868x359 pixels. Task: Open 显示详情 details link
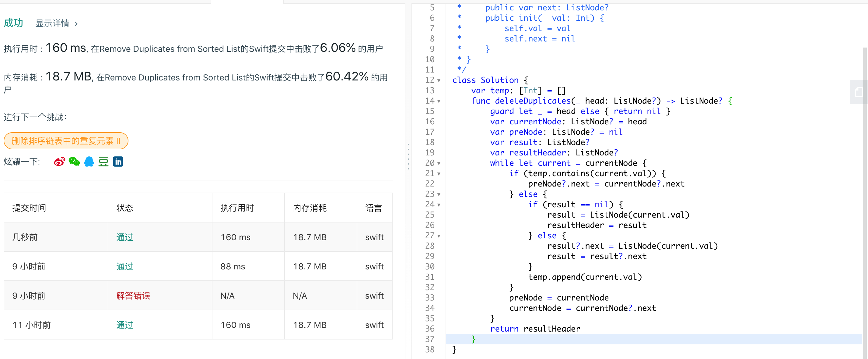[52, 23]
